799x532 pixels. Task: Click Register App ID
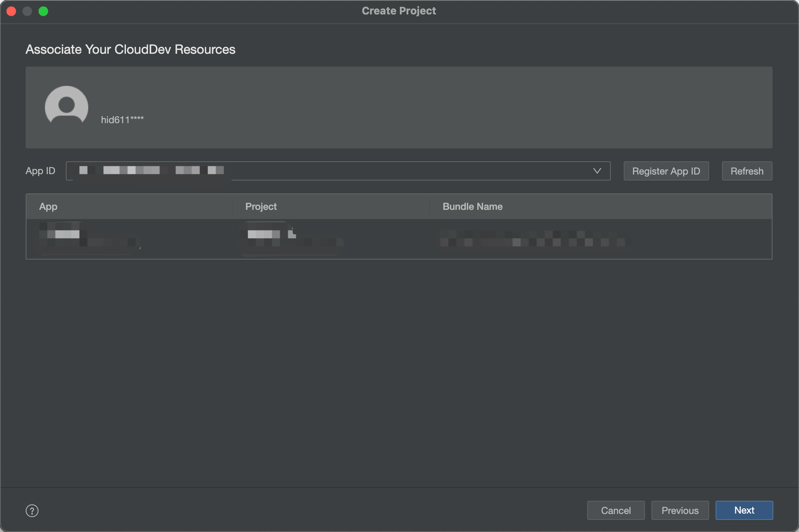[666, 171]
